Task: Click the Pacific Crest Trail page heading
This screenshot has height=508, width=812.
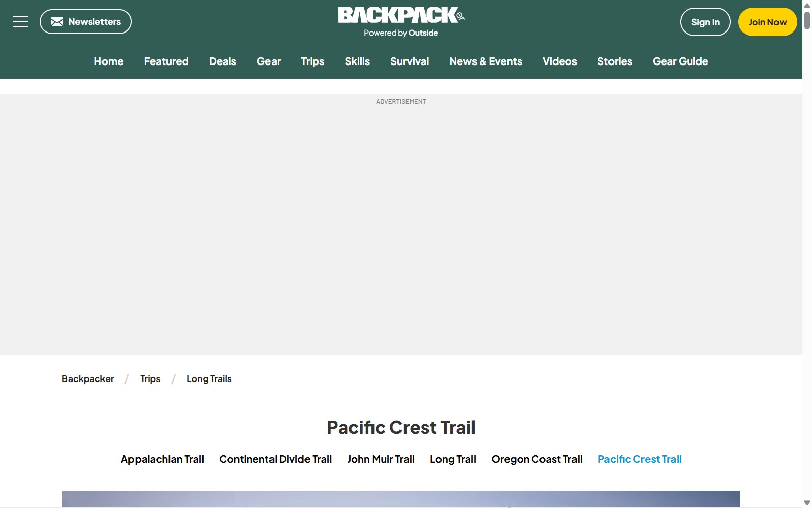Action: [401, 428]
